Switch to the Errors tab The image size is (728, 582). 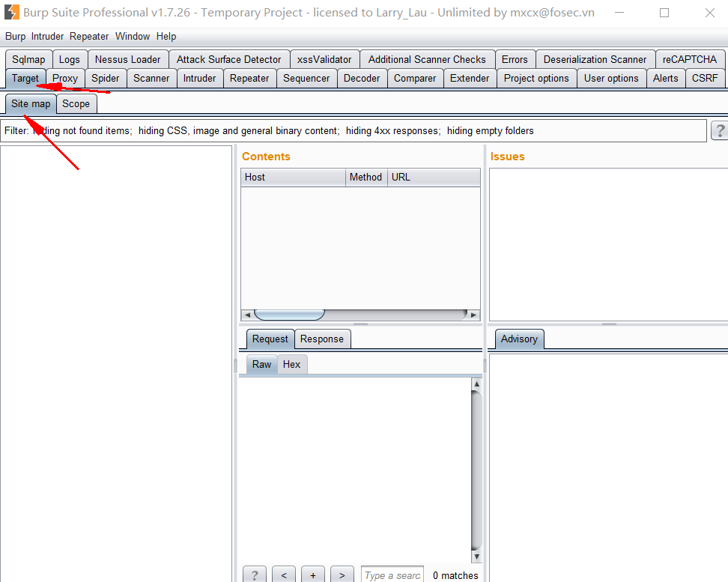(x=515, y=59)
